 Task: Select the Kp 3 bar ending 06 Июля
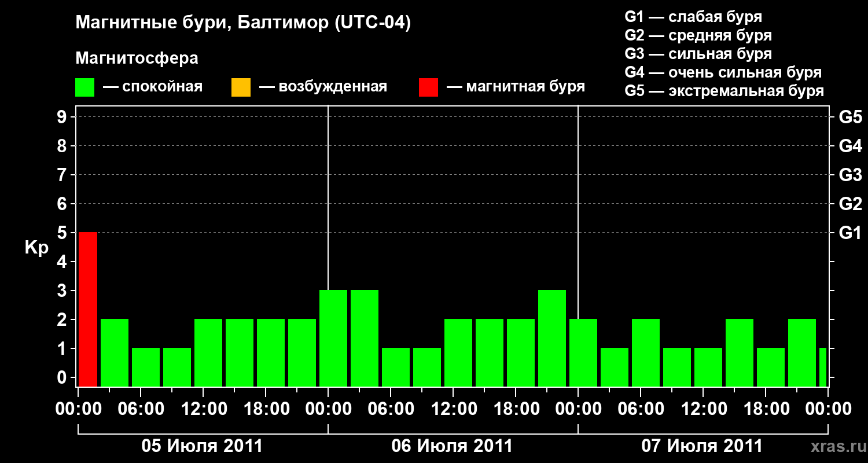coord(552,338)
